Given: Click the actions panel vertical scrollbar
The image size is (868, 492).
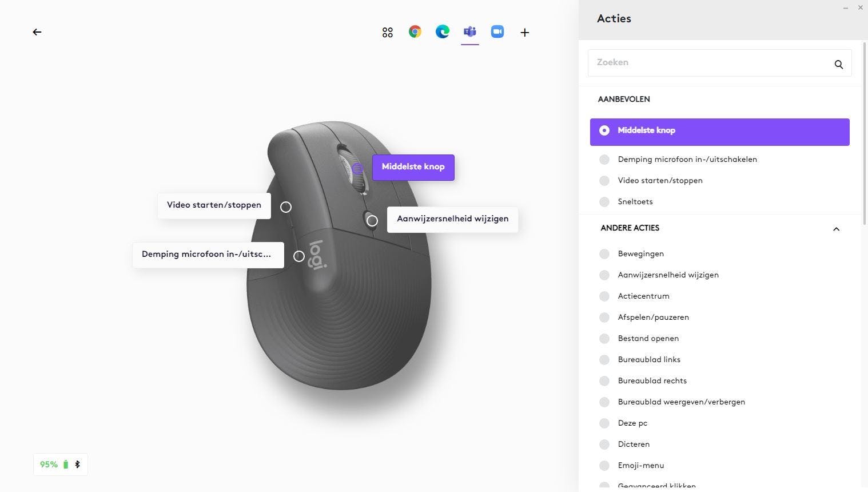Looking at the screenshot, I should [865, 133].
